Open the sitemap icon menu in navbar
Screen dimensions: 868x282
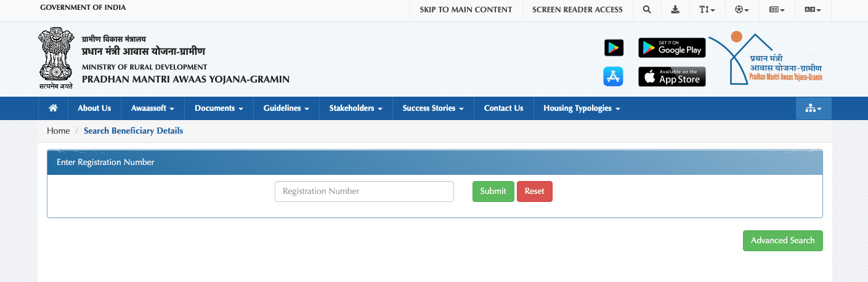point(813,108)
